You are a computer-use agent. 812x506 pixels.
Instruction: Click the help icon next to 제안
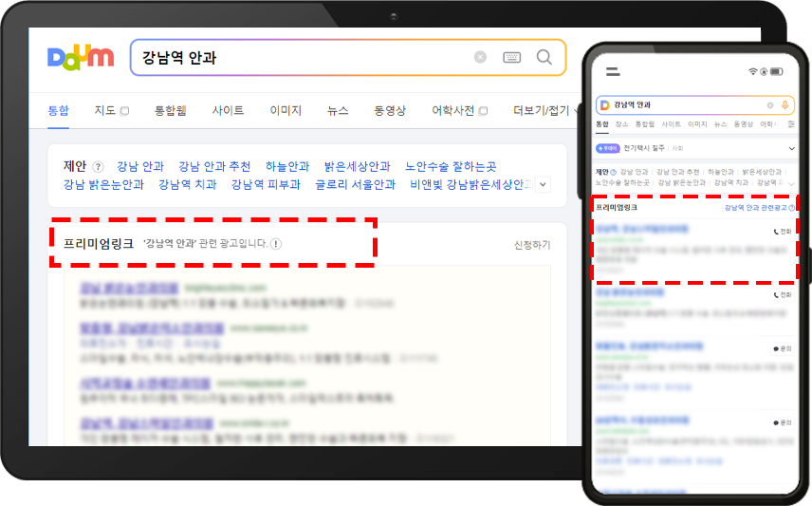pyautogui.click(x=98, y=167)
